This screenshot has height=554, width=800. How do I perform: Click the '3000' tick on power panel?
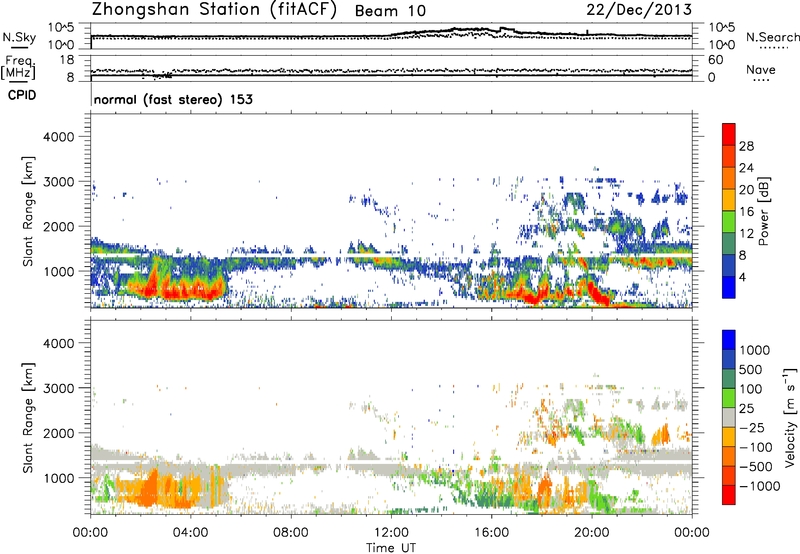click(x=58, y=182)
